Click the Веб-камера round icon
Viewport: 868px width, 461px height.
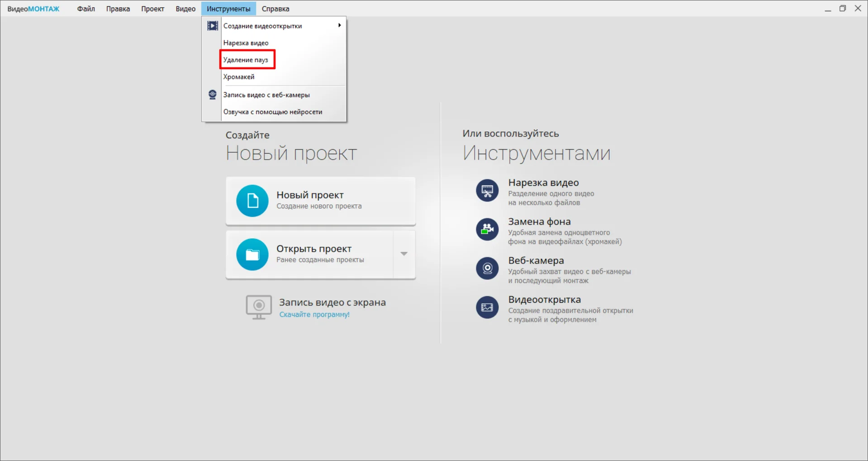click(487, 268)
